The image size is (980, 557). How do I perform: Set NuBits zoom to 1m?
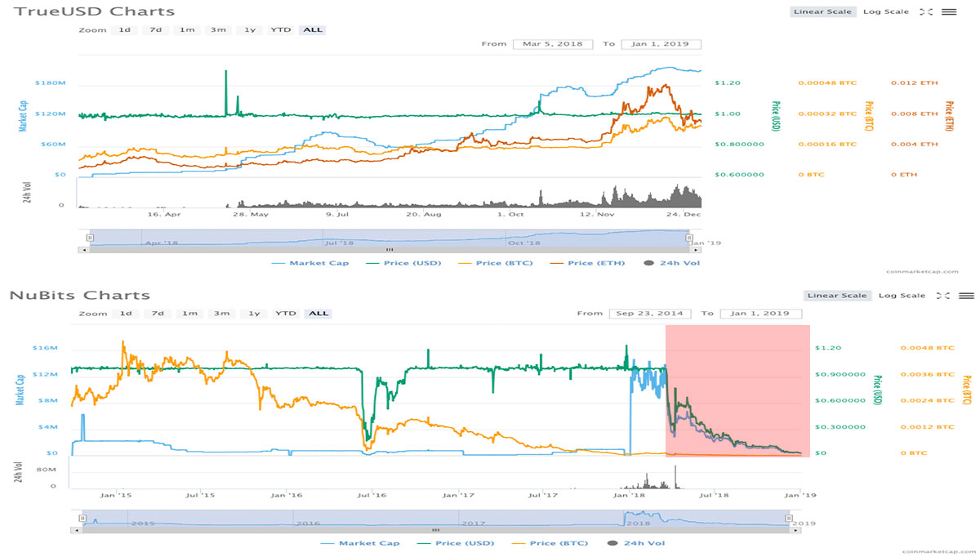click(x=190, y=314)
